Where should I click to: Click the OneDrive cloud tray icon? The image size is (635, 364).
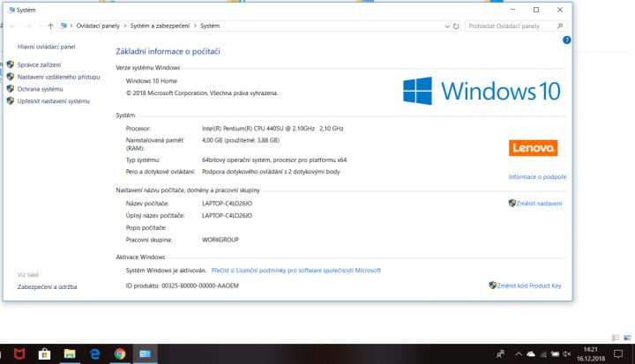point(531,354)
